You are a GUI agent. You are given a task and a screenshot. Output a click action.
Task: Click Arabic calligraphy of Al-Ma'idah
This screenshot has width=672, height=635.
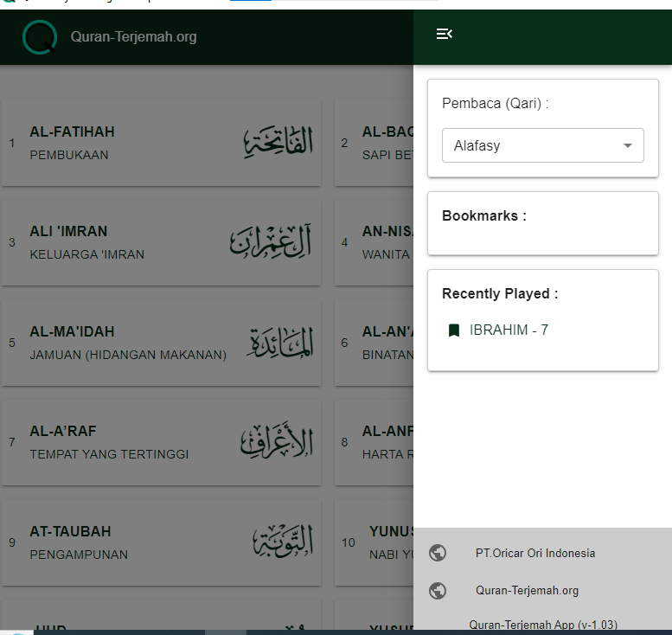point(280,342)
